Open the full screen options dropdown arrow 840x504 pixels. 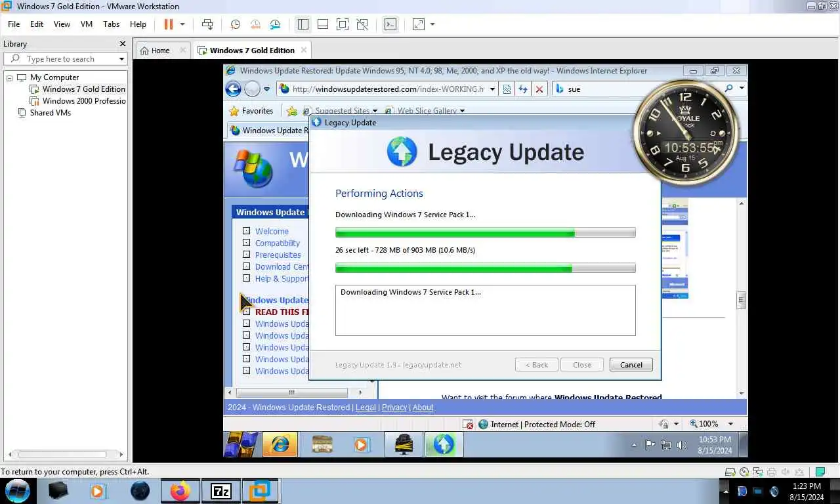(x=432, y=24)
